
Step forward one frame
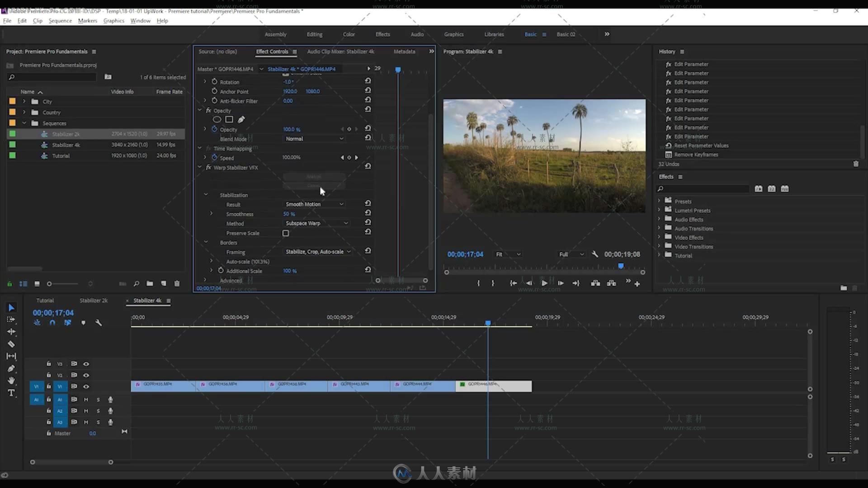[561, 283]
